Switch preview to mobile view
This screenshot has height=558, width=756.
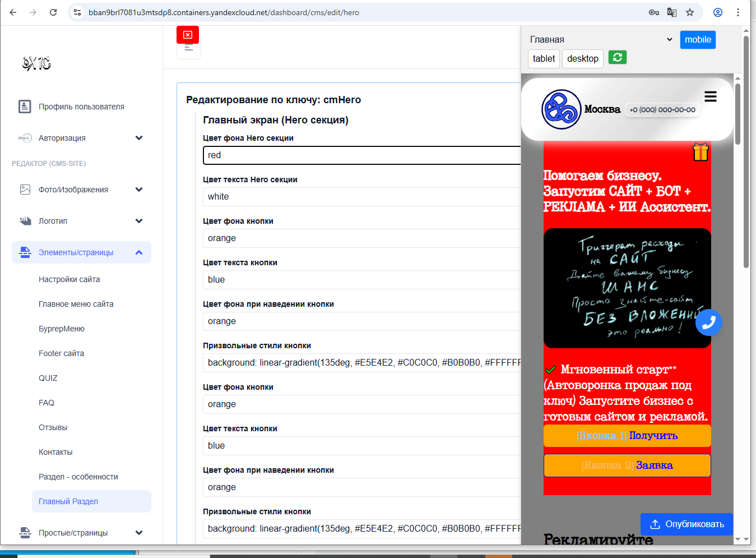pos(698,40)
